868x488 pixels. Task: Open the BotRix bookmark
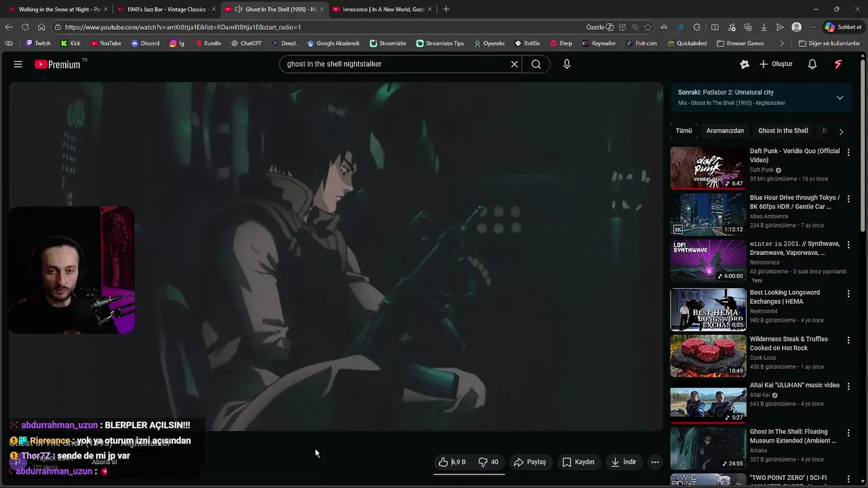pos(528,43)
